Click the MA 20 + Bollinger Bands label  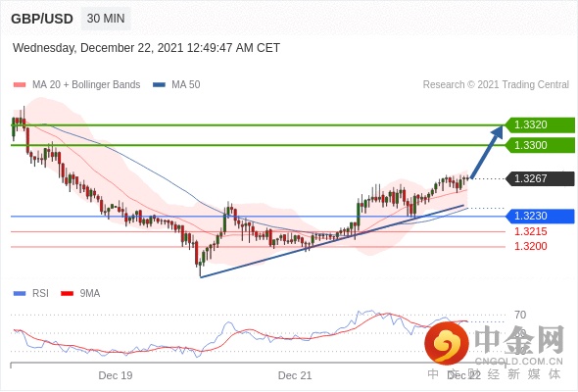[86, 85]
